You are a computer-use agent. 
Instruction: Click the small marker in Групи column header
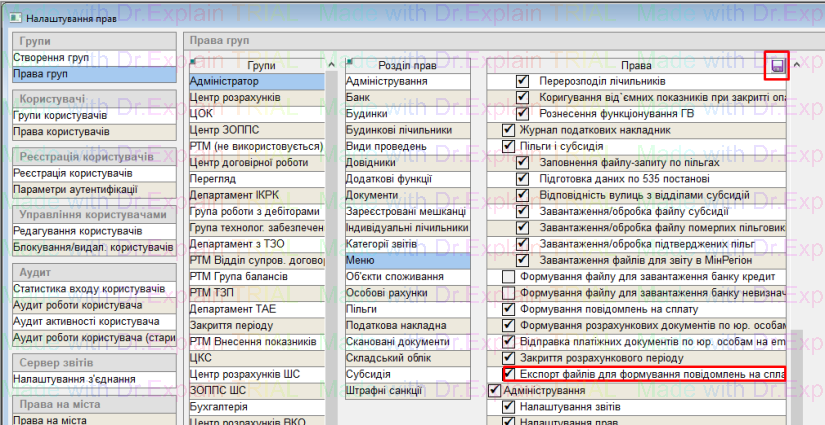(192, 62)
